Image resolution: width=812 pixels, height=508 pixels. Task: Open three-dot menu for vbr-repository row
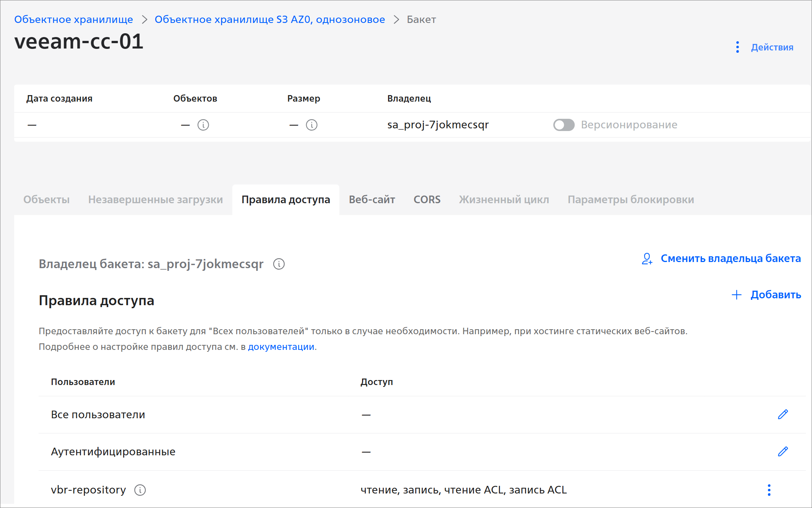769,490
